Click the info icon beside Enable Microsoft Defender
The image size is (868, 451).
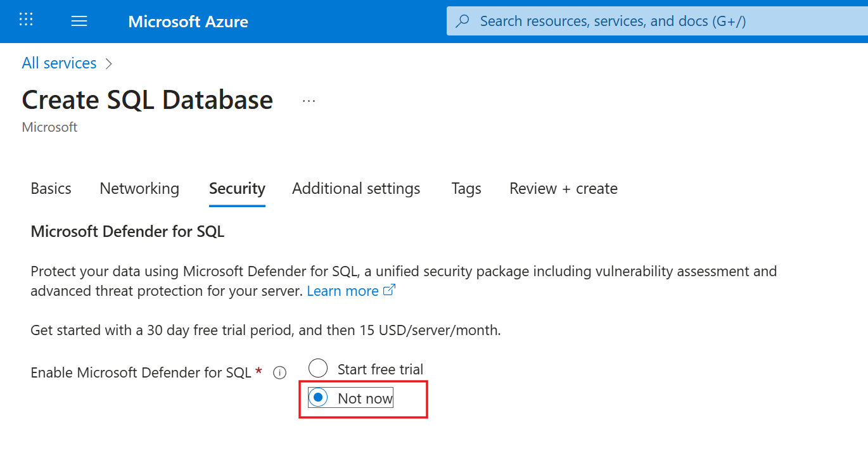coord(279,372)
